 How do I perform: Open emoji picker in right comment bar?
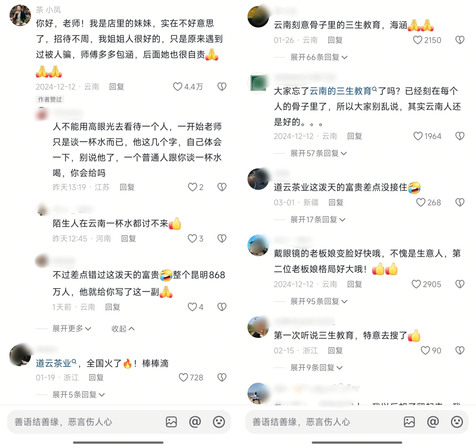coord(457,422)
